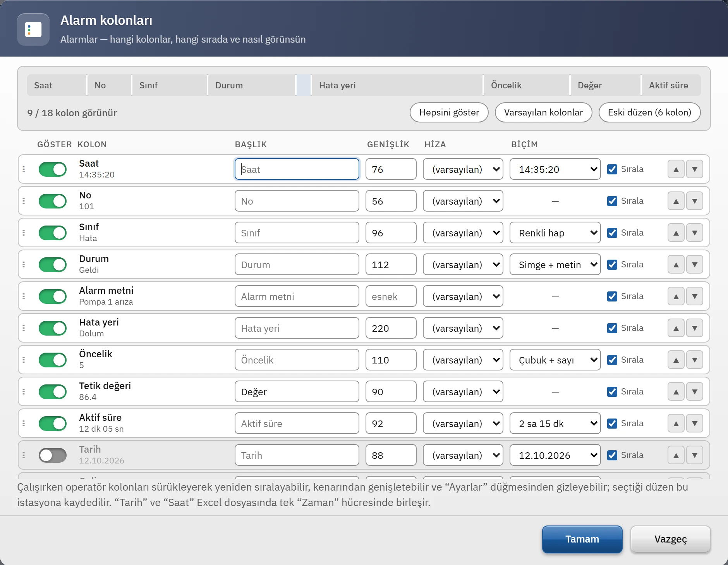This screenshot has width=728, height=565.
Task: Open Simge + metin format dropdown
Action: click(555, 265)
